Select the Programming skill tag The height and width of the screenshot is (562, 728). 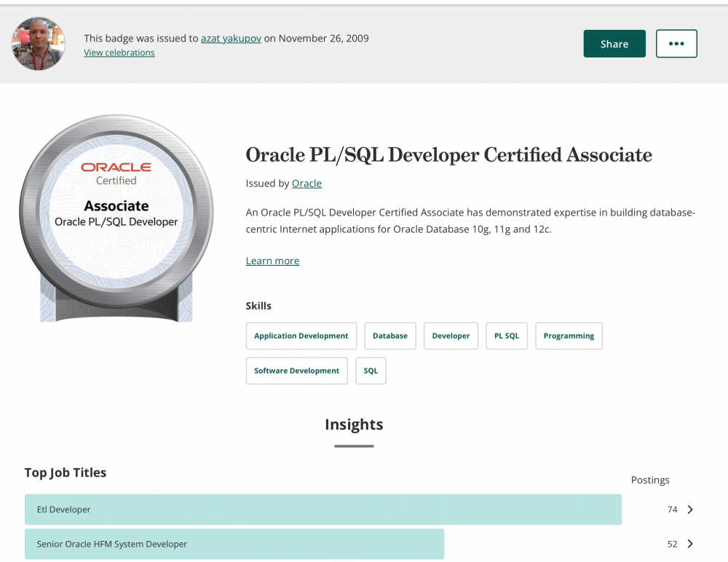(569, 336)
